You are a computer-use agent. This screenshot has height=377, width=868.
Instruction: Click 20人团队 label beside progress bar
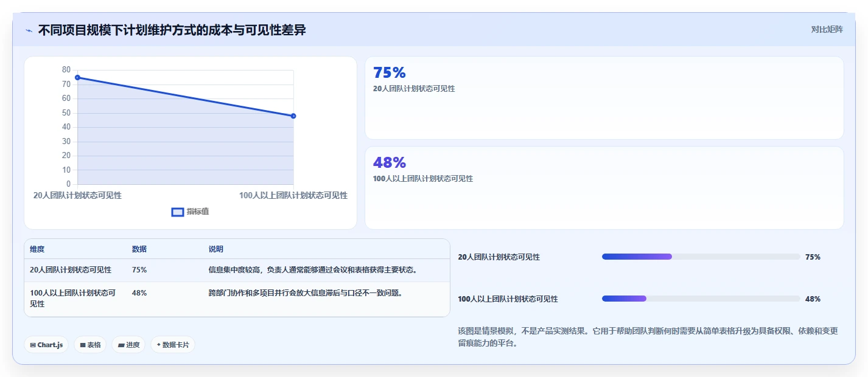click(x=499, y=257)
